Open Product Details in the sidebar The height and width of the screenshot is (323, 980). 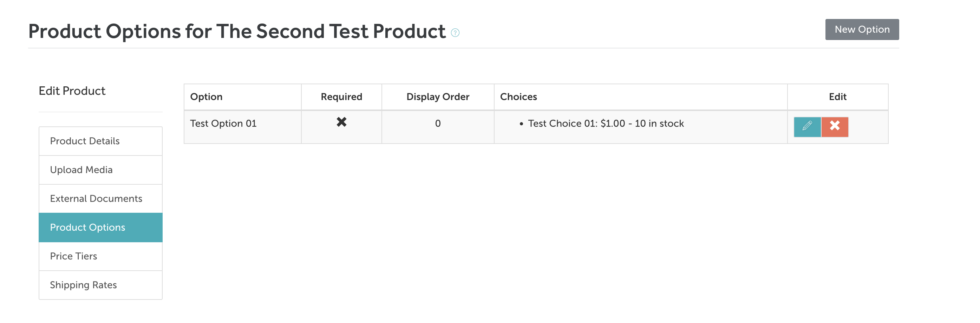[85, 141]
